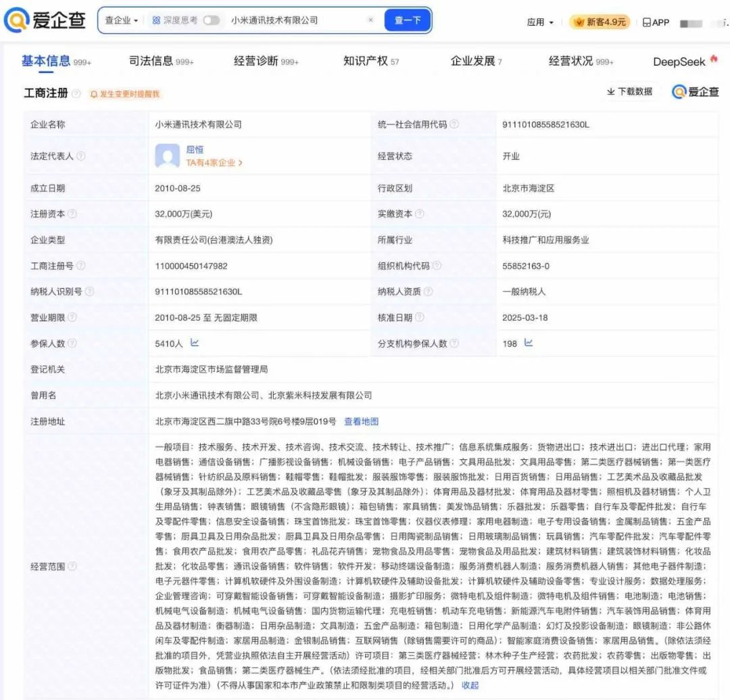
Task: Click the help icon beside 营业期限
Action: 72,317
